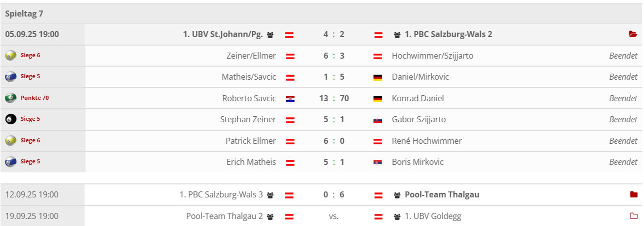
Task: Open the 1. PBC Salzburg-Wals 2 team link
Action: point(448,35)
